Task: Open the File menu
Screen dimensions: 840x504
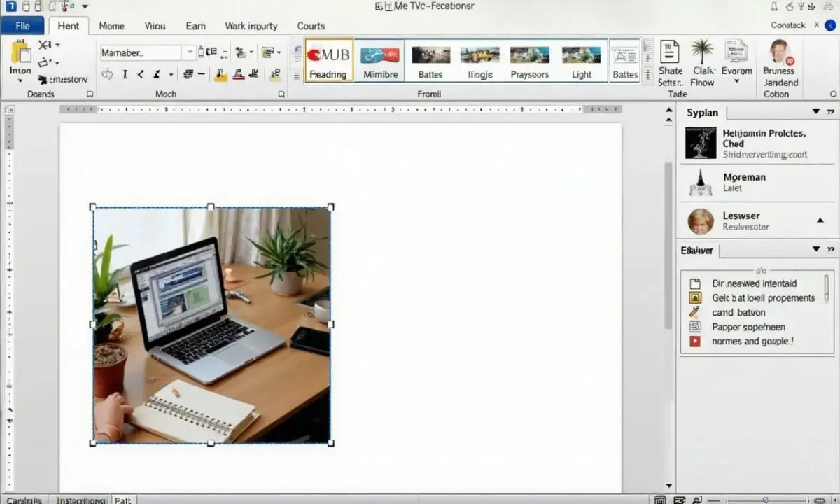Action: tap(22, 26)
